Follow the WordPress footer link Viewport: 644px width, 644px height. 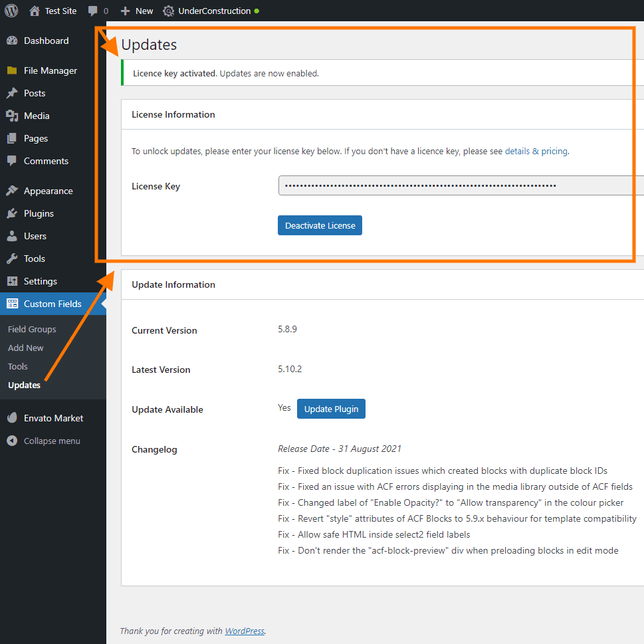(x=245, y=631)
